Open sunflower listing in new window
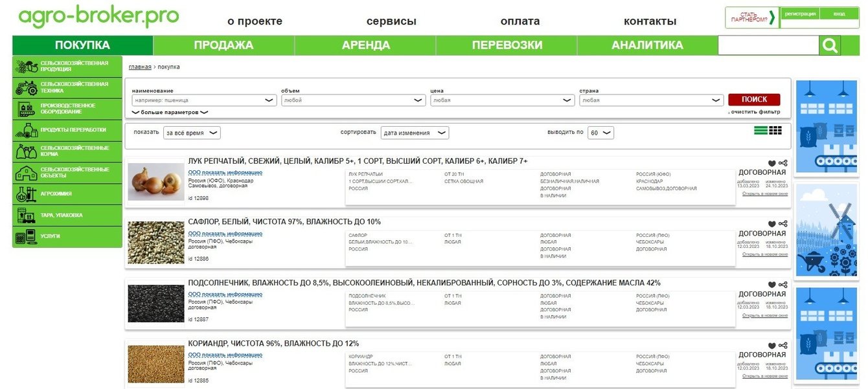Viewport: 868px width, 389px height. (765, 315)
